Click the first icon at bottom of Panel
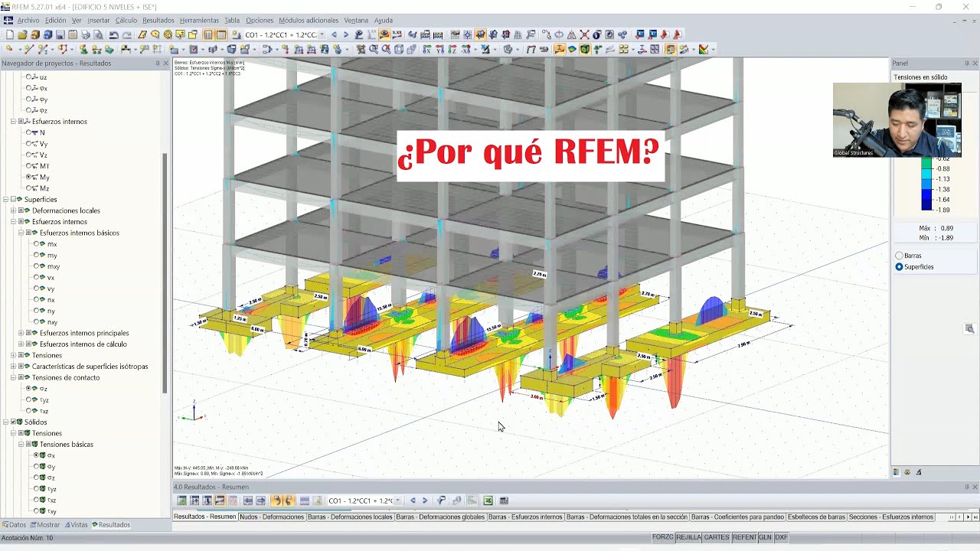This screenshot has width=980, height=551. 896,472
